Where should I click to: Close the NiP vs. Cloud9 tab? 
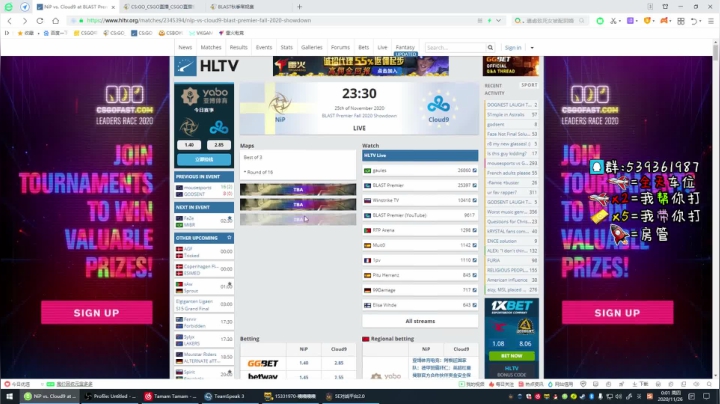[113, 7]
